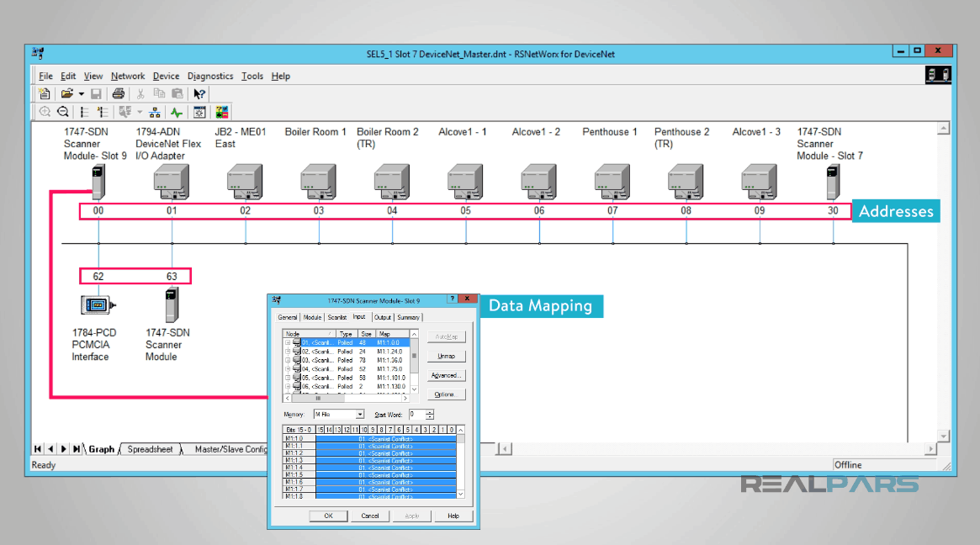Click the colored symbol legend icon
Screen dimensions: 980x545
pyautogui.click(x=222, y=112)
